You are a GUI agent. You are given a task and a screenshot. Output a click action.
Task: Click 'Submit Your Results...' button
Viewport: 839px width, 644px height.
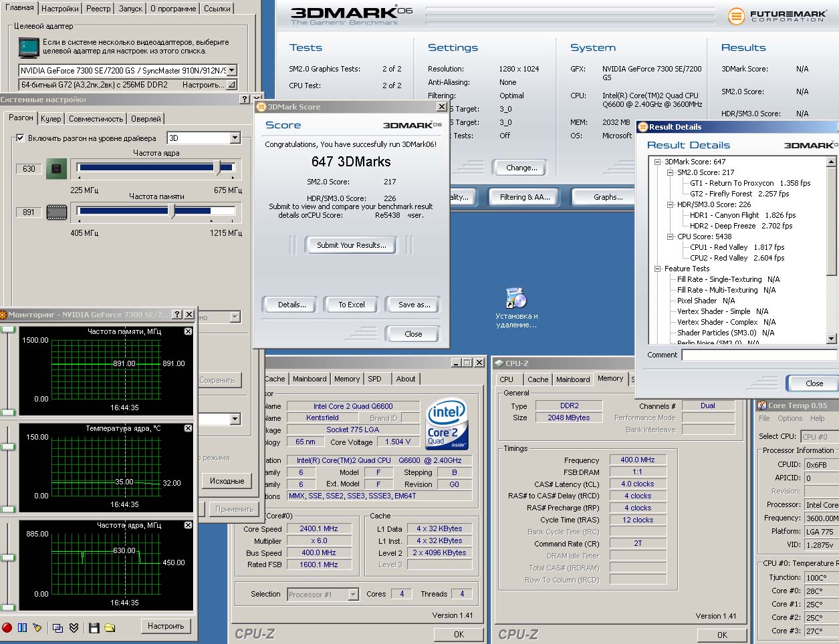pos(352,245)
